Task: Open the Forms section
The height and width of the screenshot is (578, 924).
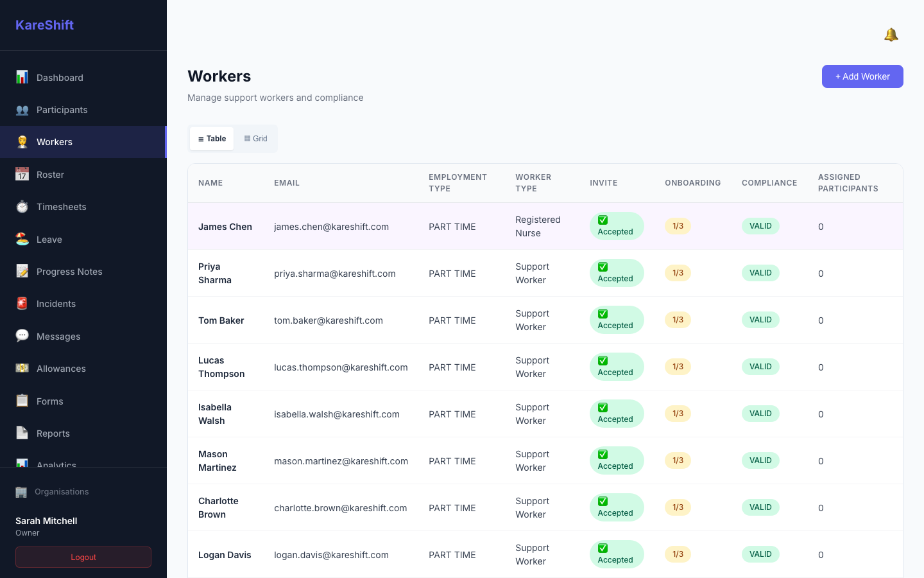Action: tap(83, 401)
